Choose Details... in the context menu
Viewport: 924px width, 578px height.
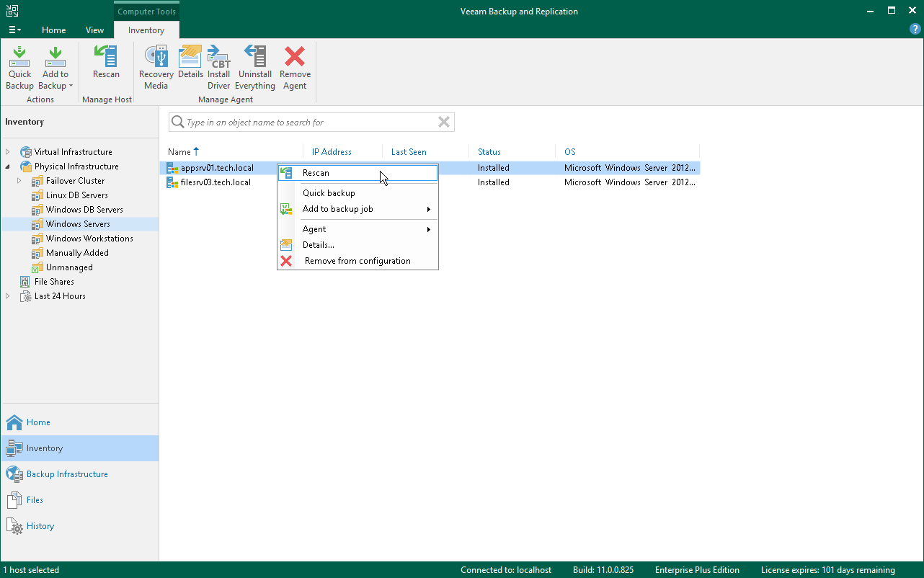pos(357,245)
